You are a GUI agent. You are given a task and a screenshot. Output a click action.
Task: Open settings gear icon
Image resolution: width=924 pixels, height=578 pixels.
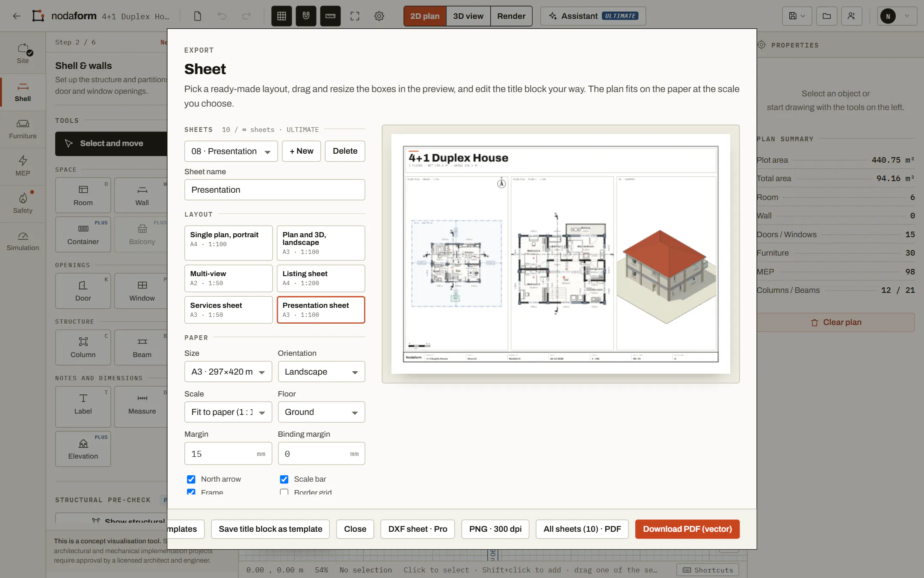click(379, 16)
